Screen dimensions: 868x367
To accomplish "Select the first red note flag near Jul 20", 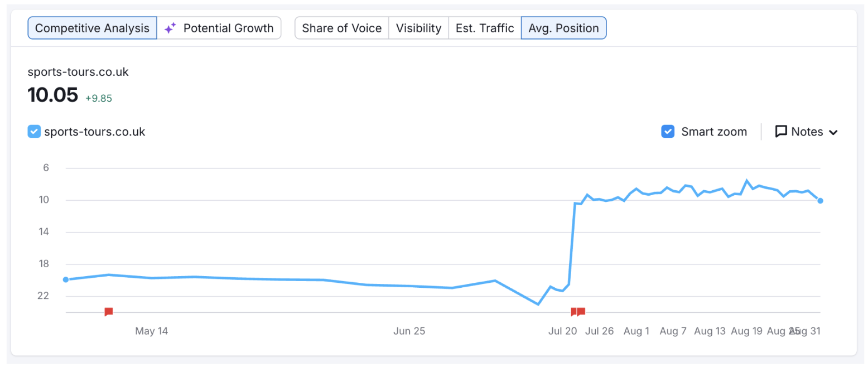I will click(575, 312).
